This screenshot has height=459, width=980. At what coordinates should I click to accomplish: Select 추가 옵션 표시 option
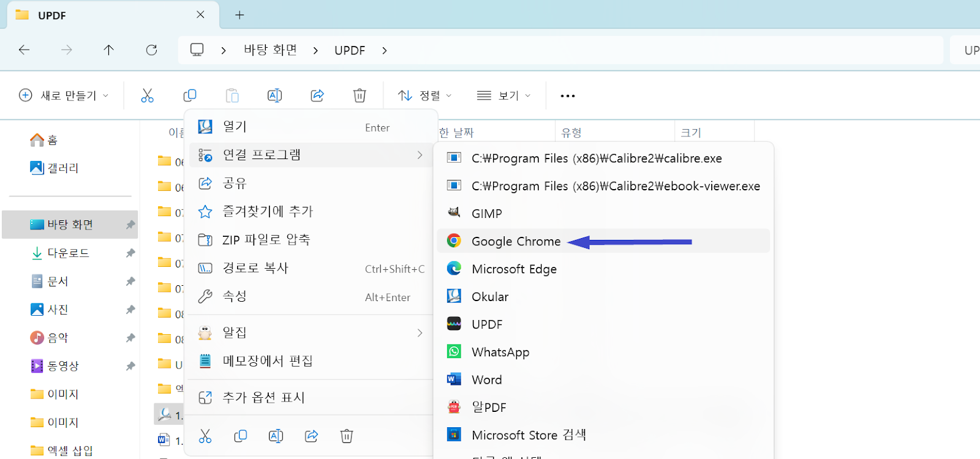pyautogui.click(x=311, y=397)
